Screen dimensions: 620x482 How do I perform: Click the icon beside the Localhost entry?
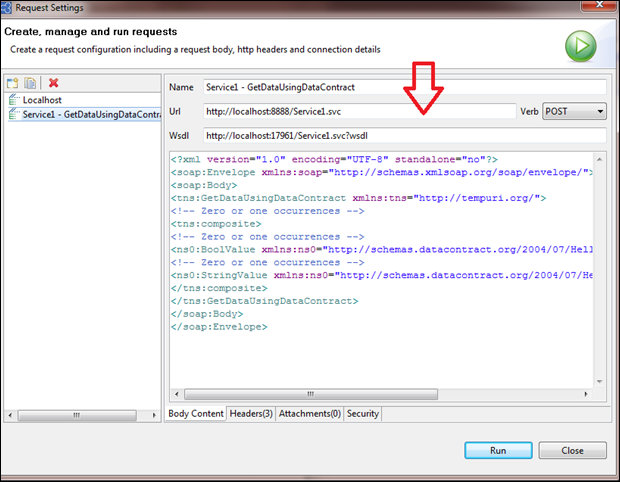(14, 100)
